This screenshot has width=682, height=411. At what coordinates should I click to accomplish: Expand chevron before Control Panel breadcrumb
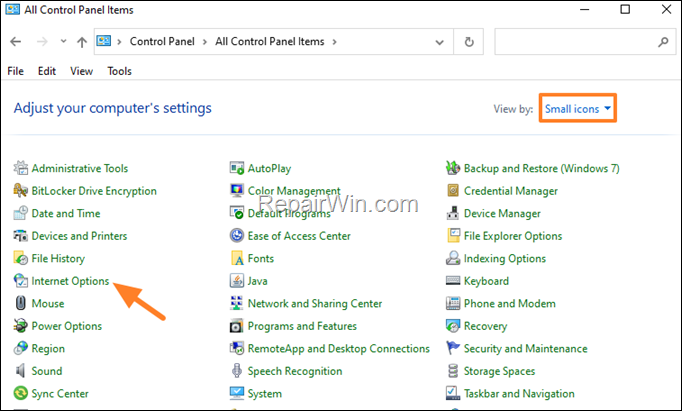119,42
